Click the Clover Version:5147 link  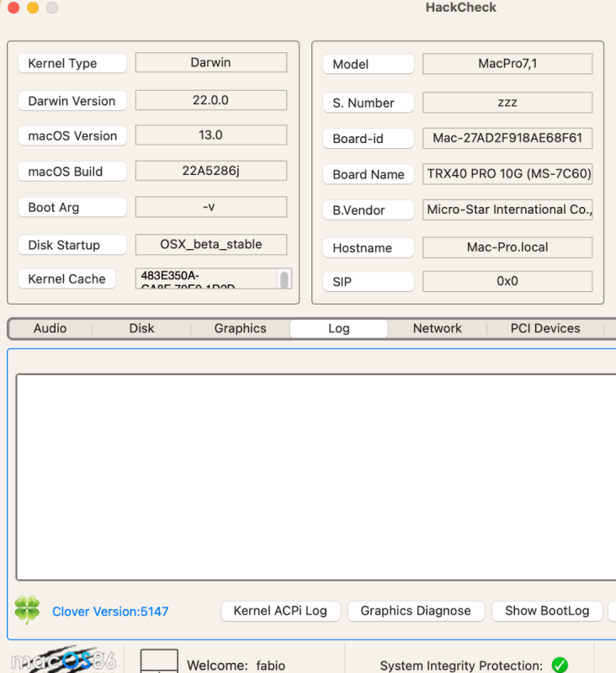110,612
